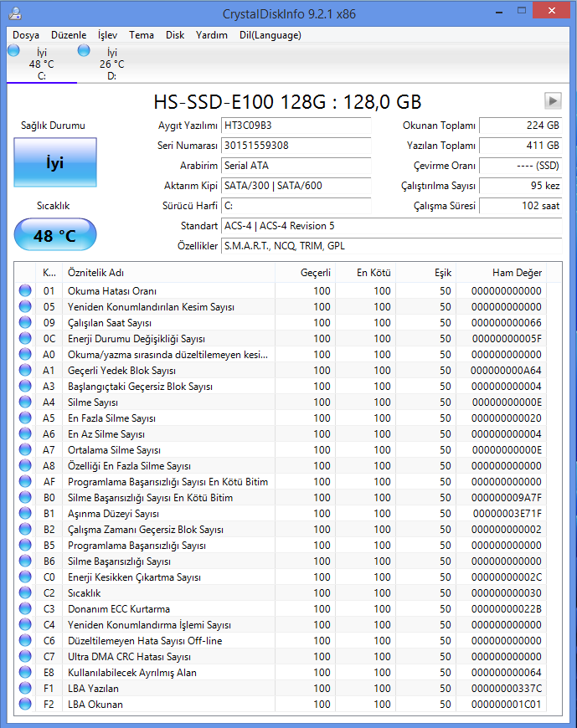
Task: Click the Çalışma Süresi value 102 saat
Action: click(520, 205)
